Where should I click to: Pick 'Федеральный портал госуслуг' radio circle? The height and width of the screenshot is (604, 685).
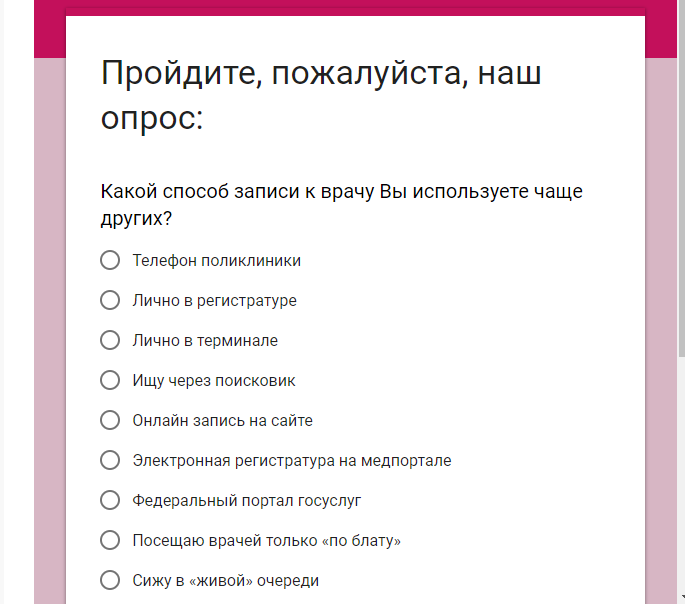(110, 500)
